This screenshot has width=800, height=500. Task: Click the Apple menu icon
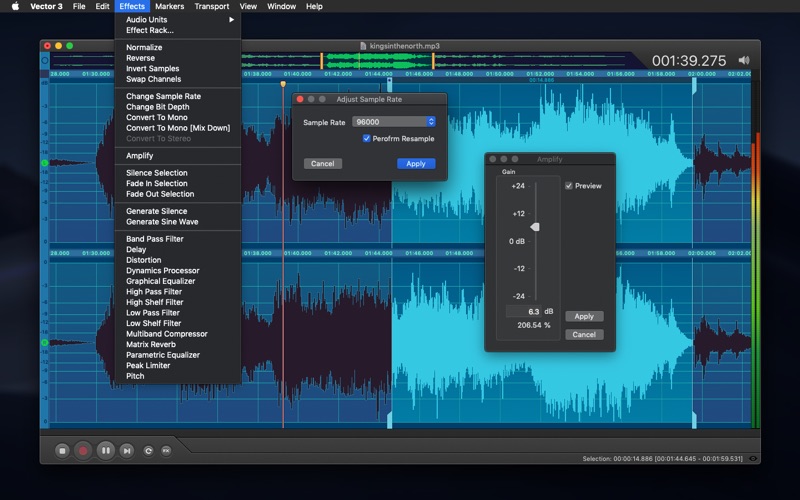point(14,6)
